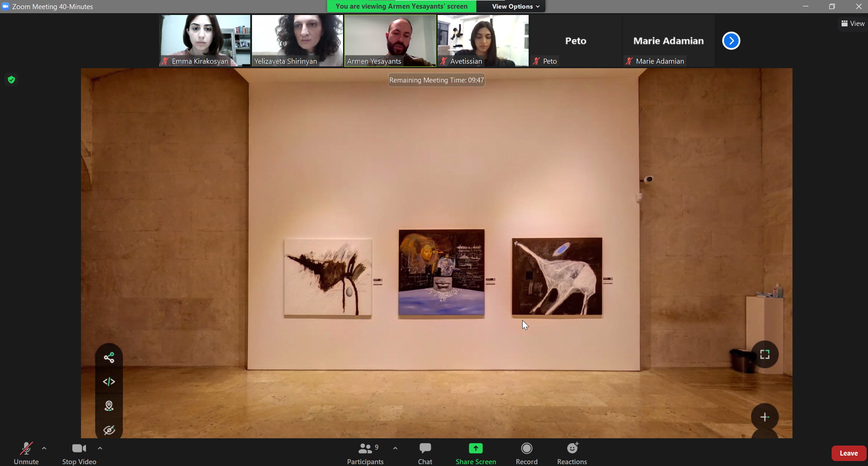Viewport: 868px width, 466px height.
Task: Leave the meeting
Action: pos(849,453)
